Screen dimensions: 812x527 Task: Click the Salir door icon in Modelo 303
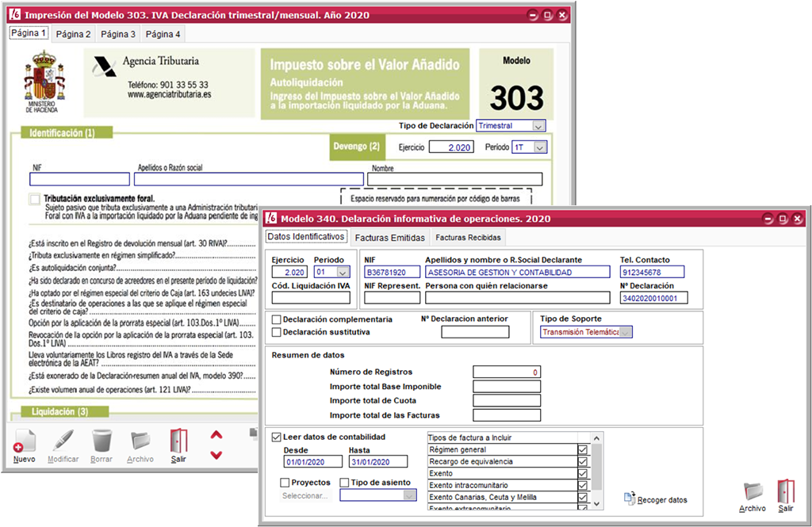point(178,441)
